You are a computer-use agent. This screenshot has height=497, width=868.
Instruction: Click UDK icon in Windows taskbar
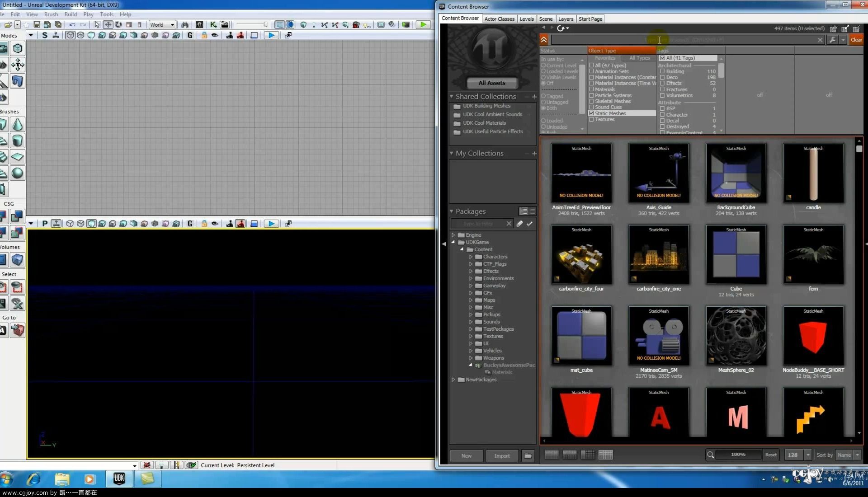(x=119, y=478)
